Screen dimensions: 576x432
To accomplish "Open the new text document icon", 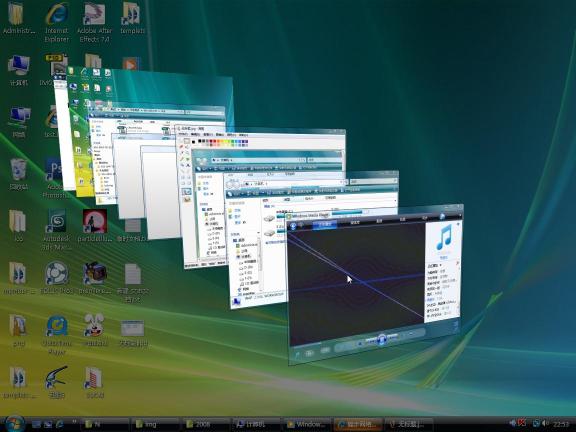I will click(x=133, y=283).
